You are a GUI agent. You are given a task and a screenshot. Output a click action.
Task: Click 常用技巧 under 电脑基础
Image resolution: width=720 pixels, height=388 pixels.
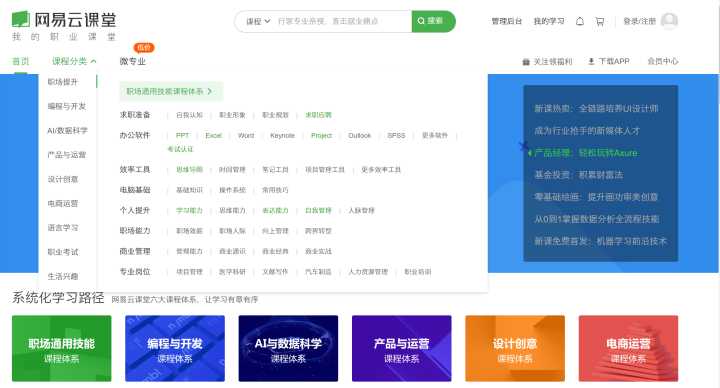(275, 190)
